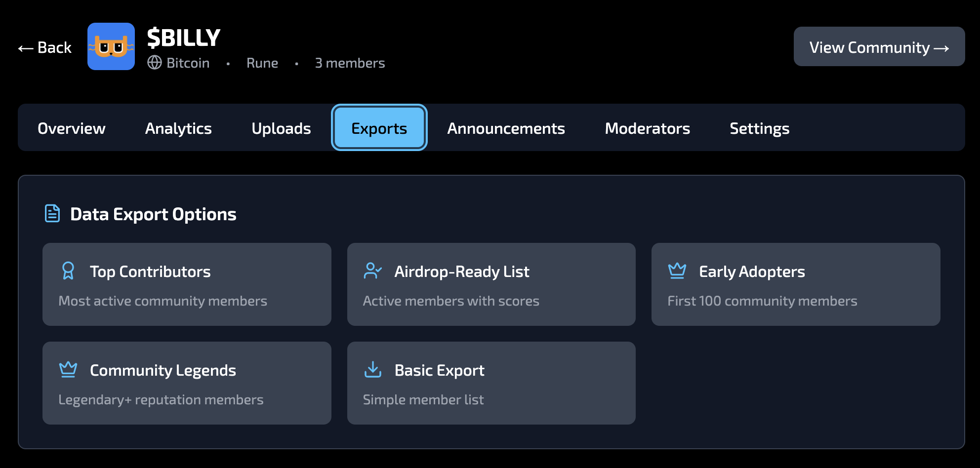
Task: Click the ribbon badge icon on Top Contributors
Action: pyautogui.click(x=68, y=271)
